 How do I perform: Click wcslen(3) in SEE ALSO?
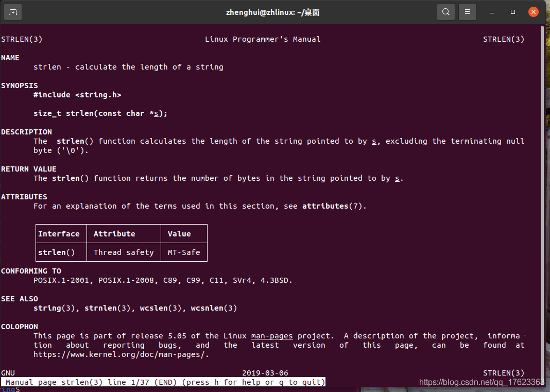point(161,308)
